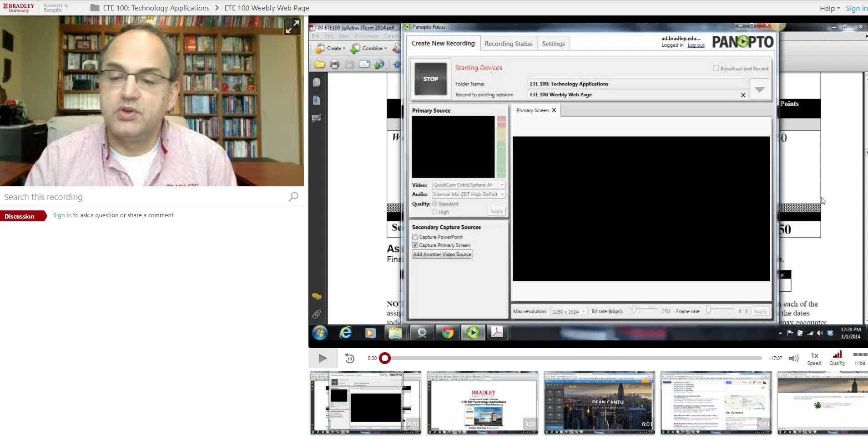This screenshot has width=868, height=439.
Task: Enable Broadcast and Record option
Action: click(x=715, y=68)
